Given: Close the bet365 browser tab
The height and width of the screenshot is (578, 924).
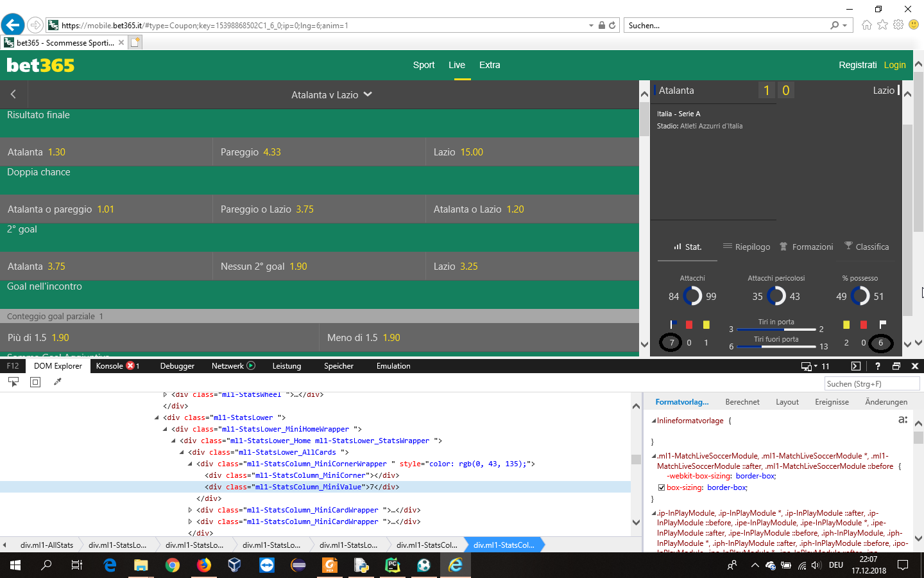Looking at the screenshot, I should point(121,42).
